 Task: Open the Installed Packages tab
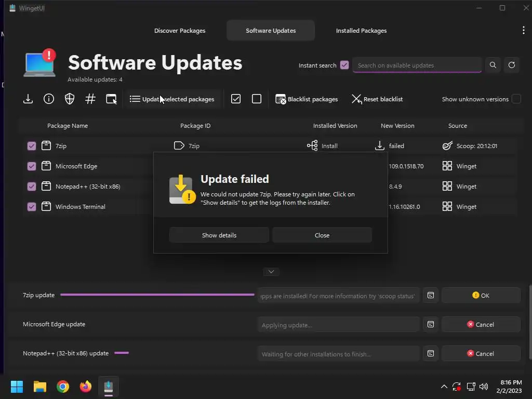(x=362, y=31)
